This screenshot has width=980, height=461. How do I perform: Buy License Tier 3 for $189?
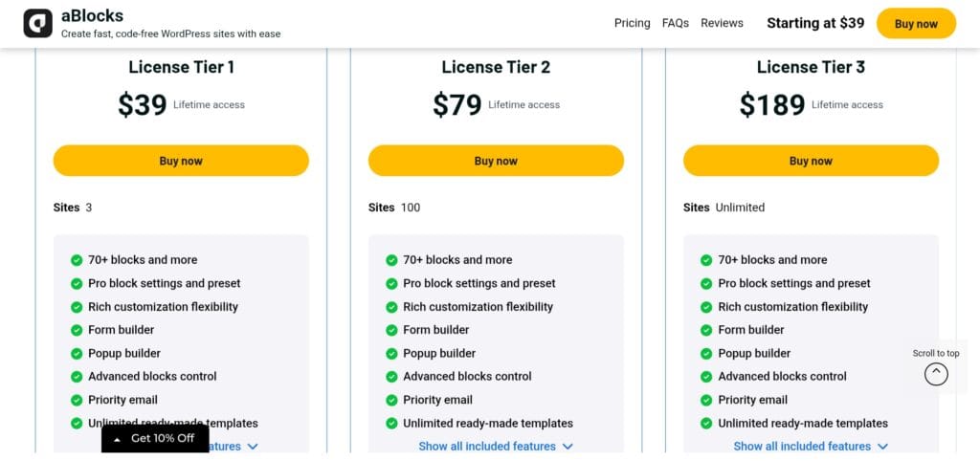pos(811,161)
